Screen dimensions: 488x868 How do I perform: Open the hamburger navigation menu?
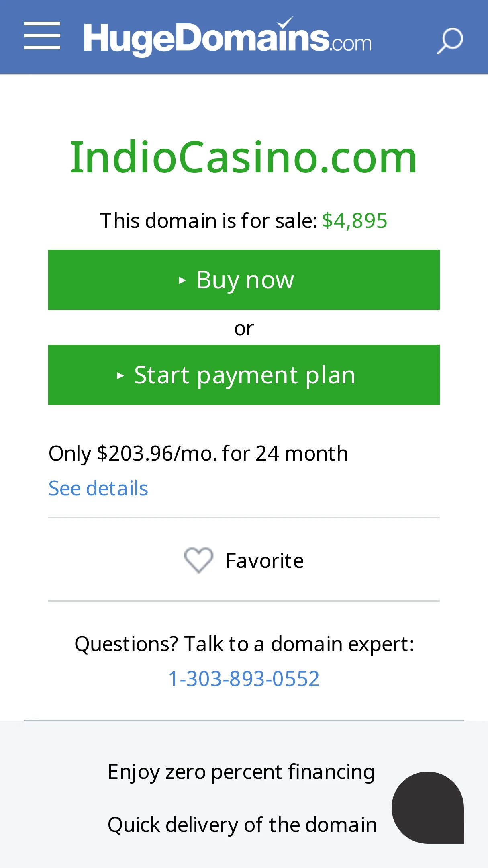click(x=42, y=36)
